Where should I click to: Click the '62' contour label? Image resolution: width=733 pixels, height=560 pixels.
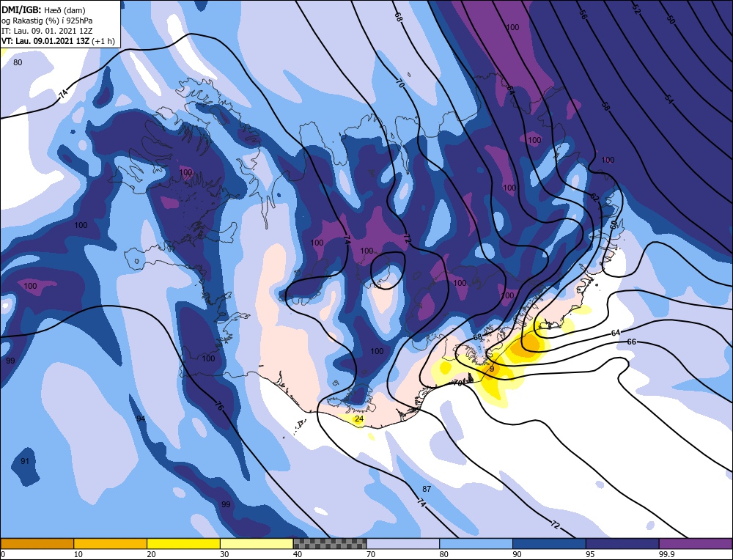click(x=594, y=197)
